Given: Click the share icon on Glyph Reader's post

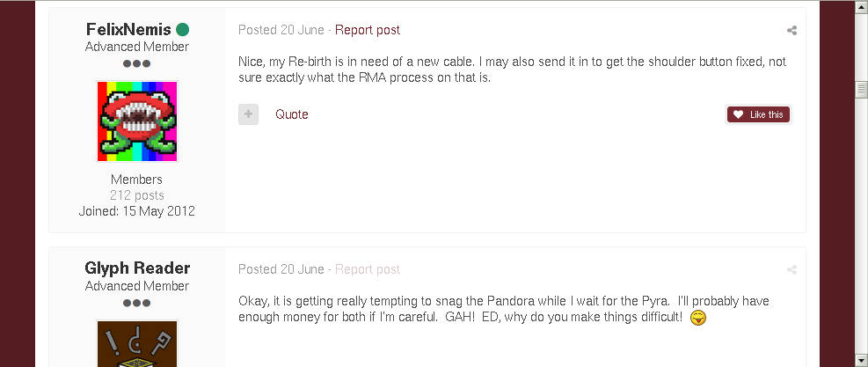Looking at the screenshot, I should (x=791, y=270).
